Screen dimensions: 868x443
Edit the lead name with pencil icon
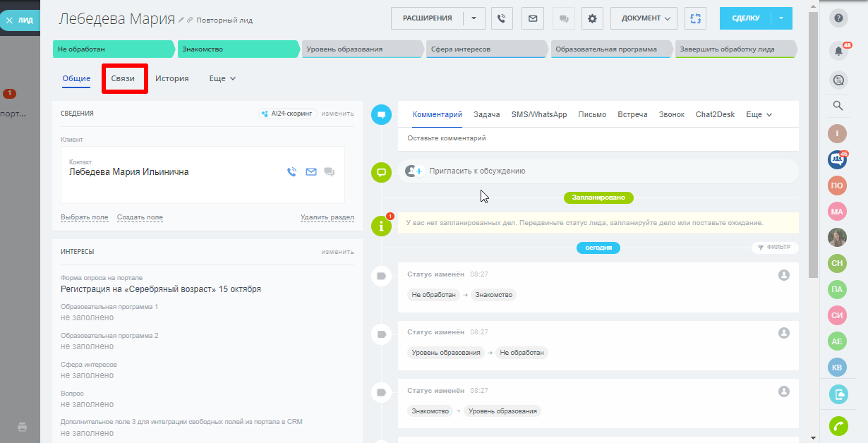(181, 20)
